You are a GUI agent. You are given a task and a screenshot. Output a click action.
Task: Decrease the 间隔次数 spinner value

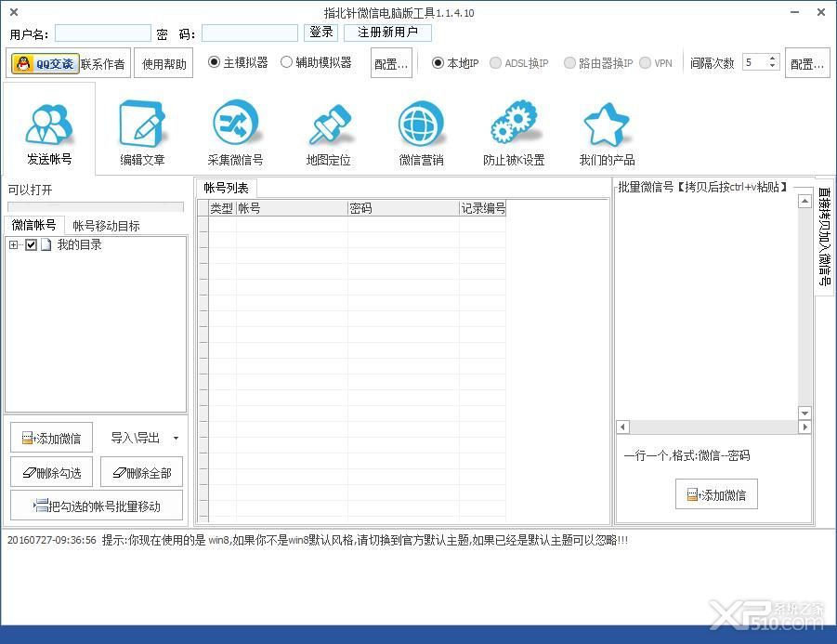tap(772, 66)
